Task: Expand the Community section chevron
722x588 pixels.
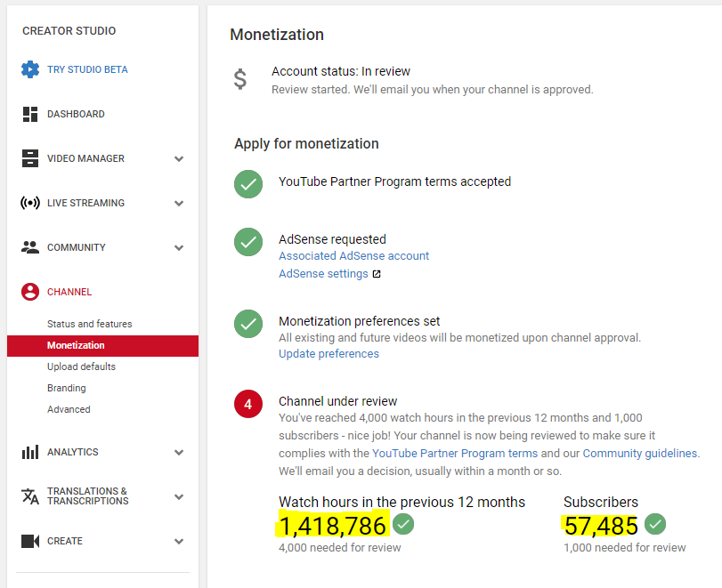Action: point(179,248)
